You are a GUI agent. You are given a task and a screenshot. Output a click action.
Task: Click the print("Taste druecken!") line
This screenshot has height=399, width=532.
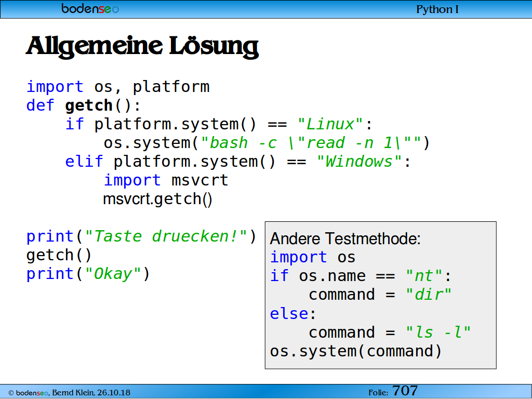(141, 236)
